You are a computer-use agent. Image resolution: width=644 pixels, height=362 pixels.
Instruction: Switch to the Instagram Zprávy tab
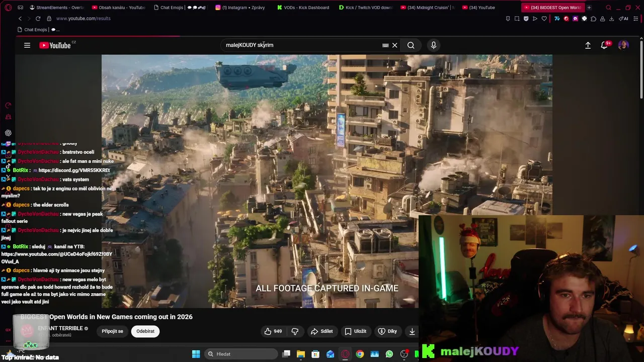coord(242,8)
